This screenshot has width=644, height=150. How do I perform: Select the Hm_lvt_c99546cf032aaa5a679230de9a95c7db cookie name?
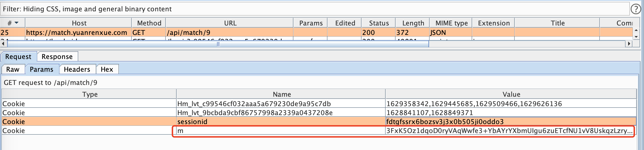pyautogui.click(x=281, y=103)
